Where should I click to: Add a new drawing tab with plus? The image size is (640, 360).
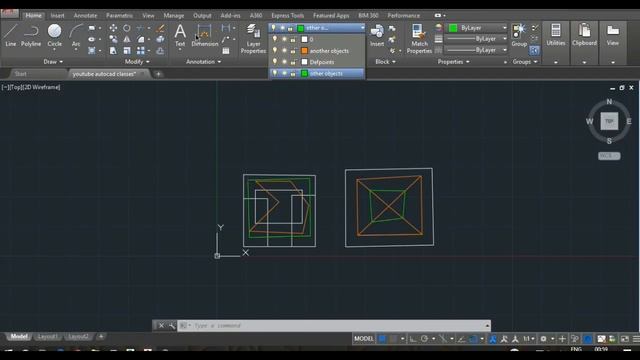(158, 74)
